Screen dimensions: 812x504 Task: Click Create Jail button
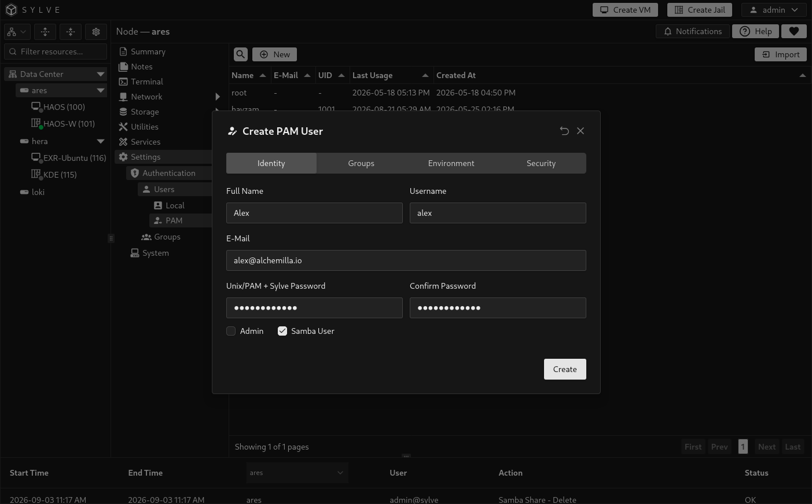[700, 10]
